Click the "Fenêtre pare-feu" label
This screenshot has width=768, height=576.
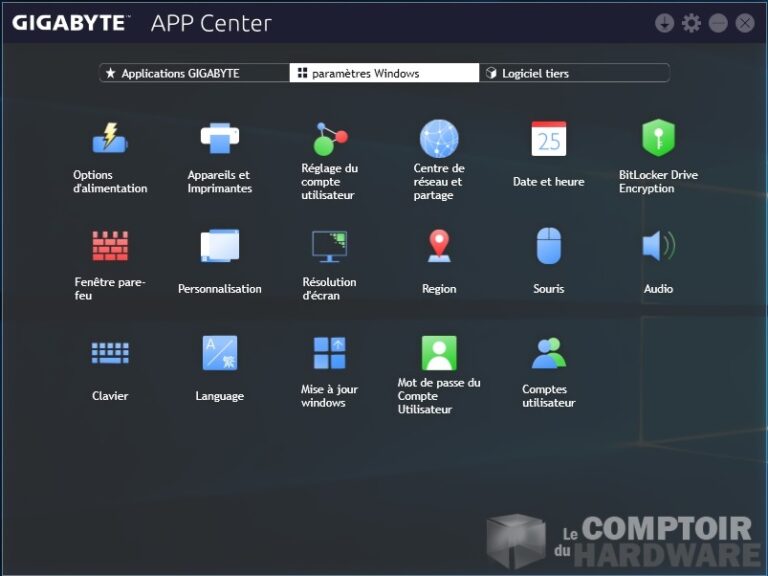(110, 289)
